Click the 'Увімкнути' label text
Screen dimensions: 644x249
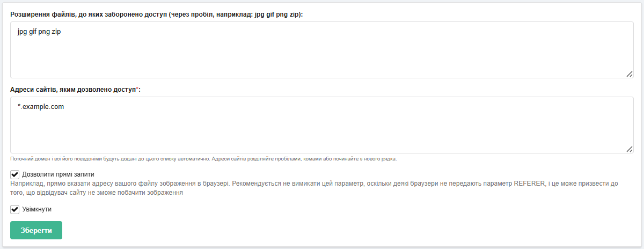[37, 209]
